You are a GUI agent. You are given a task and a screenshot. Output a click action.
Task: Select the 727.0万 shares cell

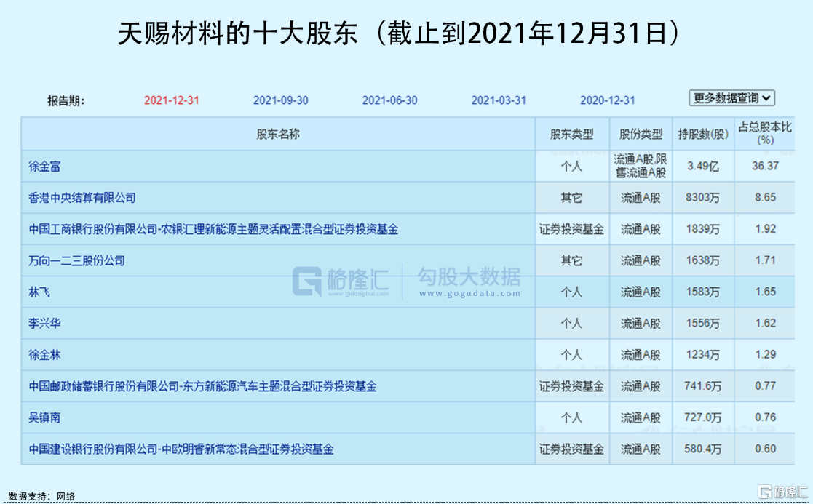point(703,417)
